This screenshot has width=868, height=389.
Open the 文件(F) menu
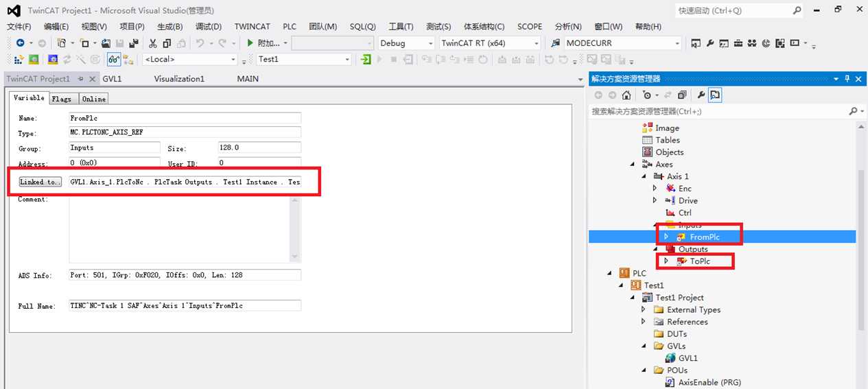click(x=19, y=27)
